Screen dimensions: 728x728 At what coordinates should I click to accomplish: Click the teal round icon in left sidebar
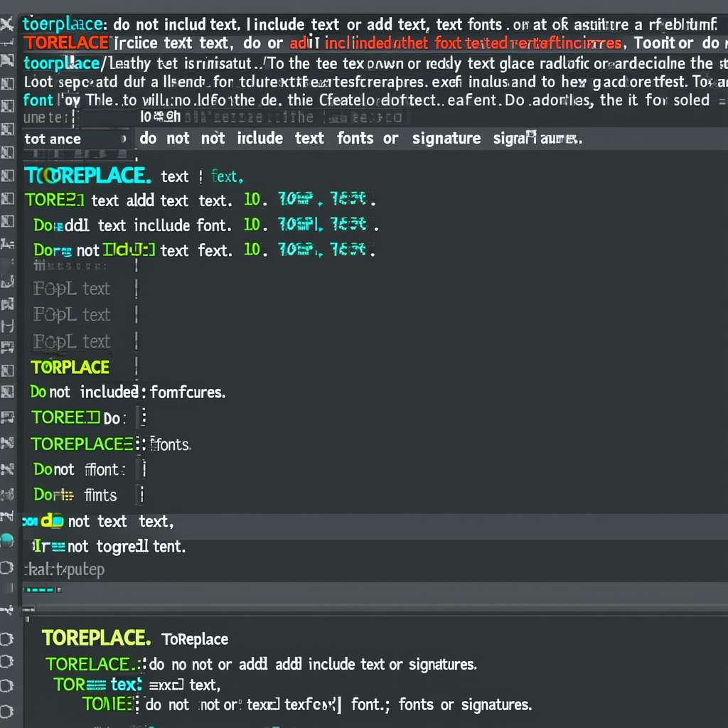(x=7, y=539)
